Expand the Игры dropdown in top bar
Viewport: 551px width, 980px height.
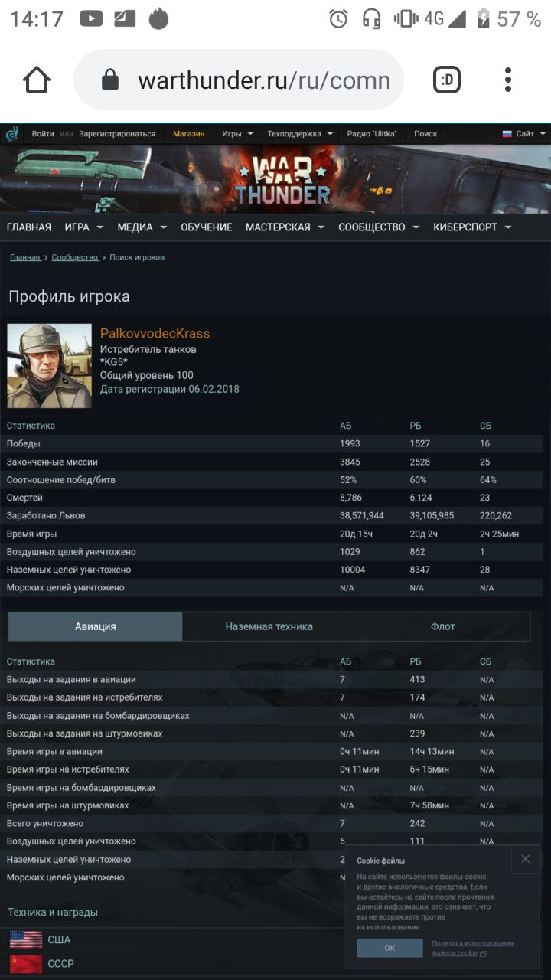pyautogui.click(x=237, y=134)
